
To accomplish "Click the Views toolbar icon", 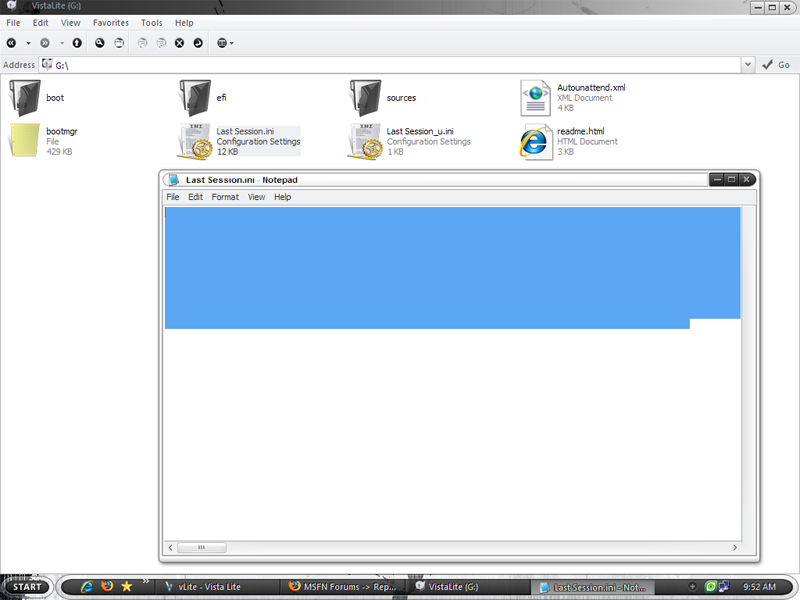I will [x=221, y=43].
